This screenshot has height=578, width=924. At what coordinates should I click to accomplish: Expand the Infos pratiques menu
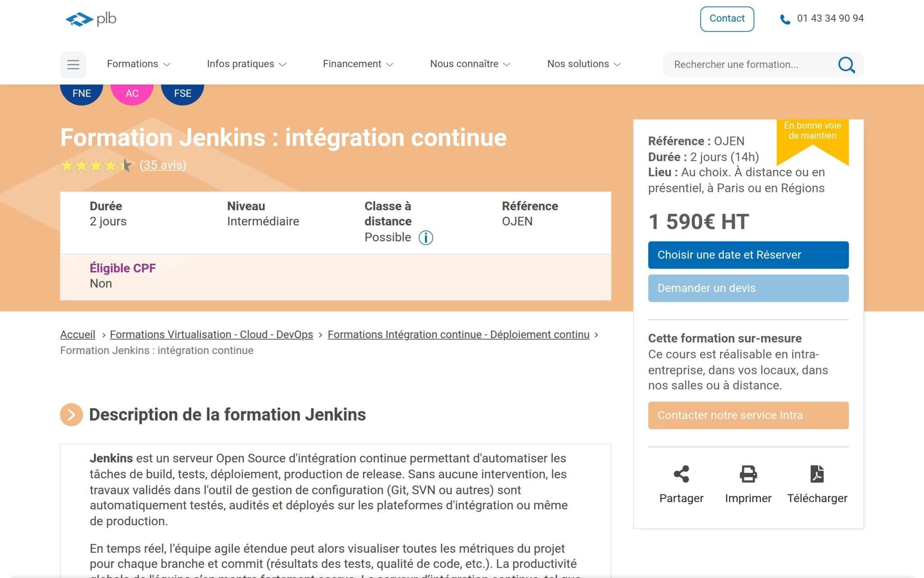point(246,64)
